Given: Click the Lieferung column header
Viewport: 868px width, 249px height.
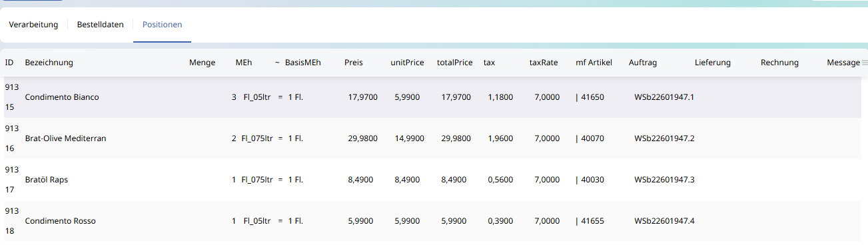Looking at the screenshot, I should (713, 63).
